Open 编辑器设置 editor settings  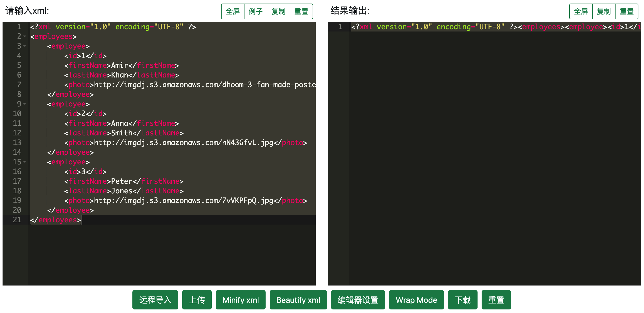coord(358,300)
